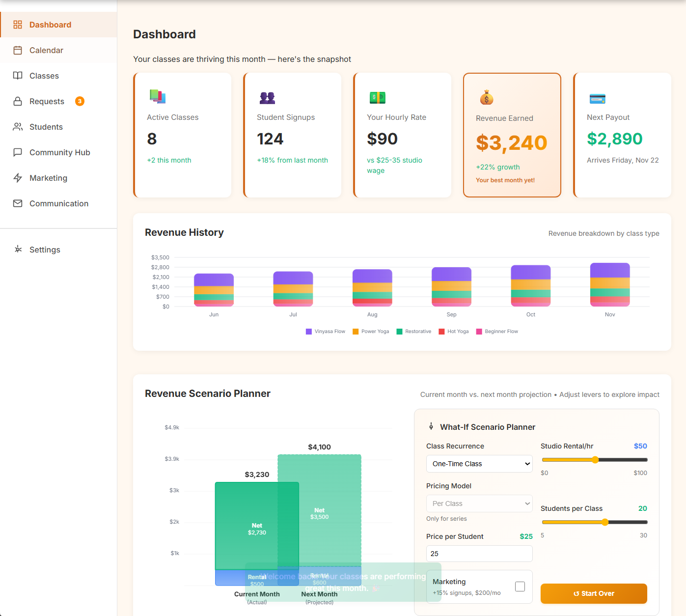Click the Price per Student input field
The width and height of the screenshot is (686, 616).
pos(479,554)
